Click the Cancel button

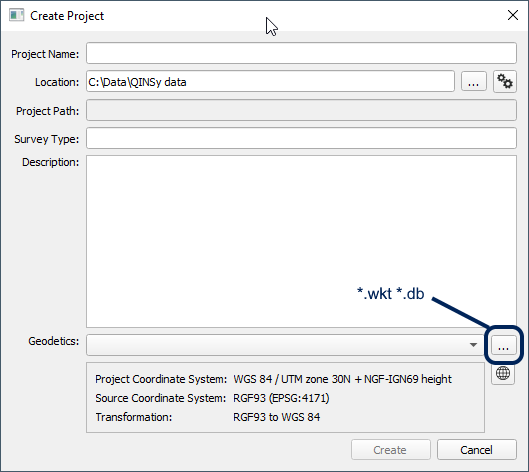(477, 450)
